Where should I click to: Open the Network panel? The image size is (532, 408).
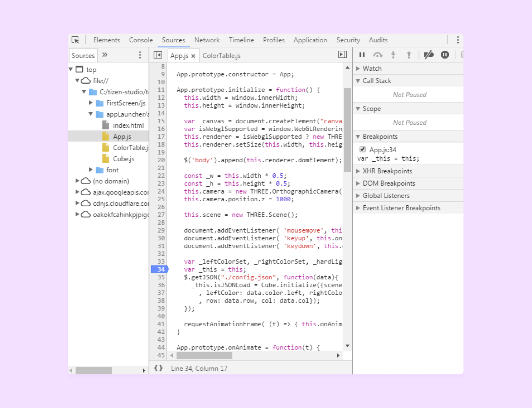(207, 40)
